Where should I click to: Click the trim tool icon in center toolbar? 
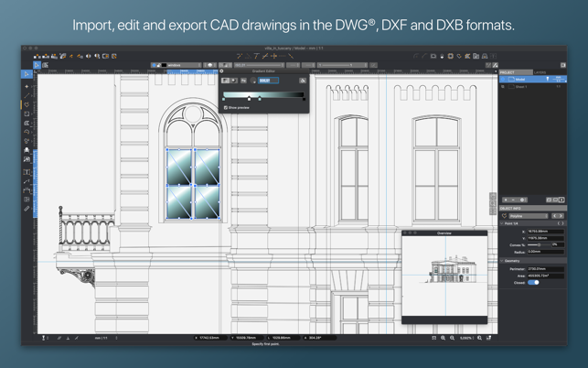click(240, 56)
